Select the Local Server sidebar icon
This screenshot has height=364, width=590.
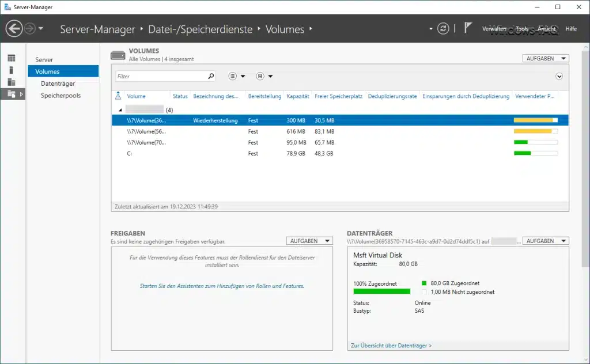[x=13, y=70]
